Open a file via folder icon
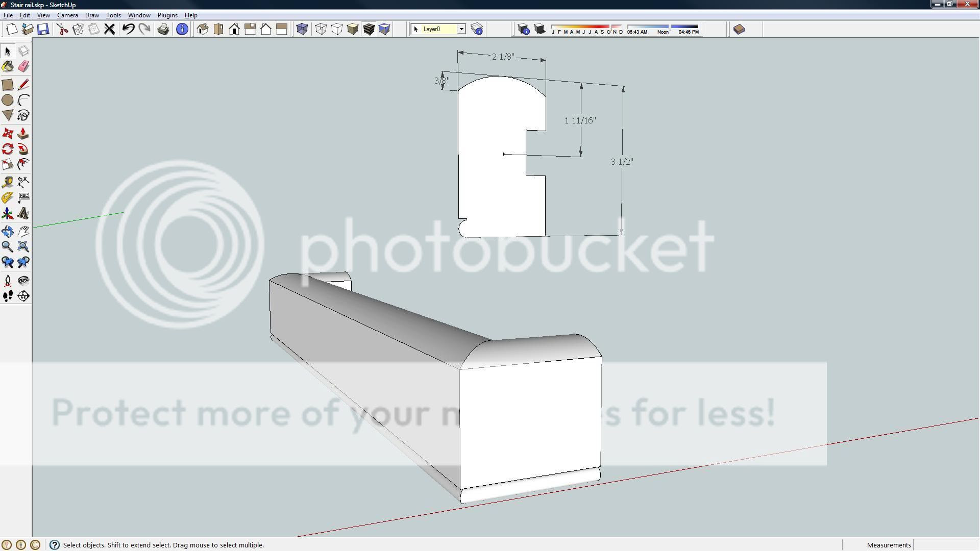 tap(28, 29)
